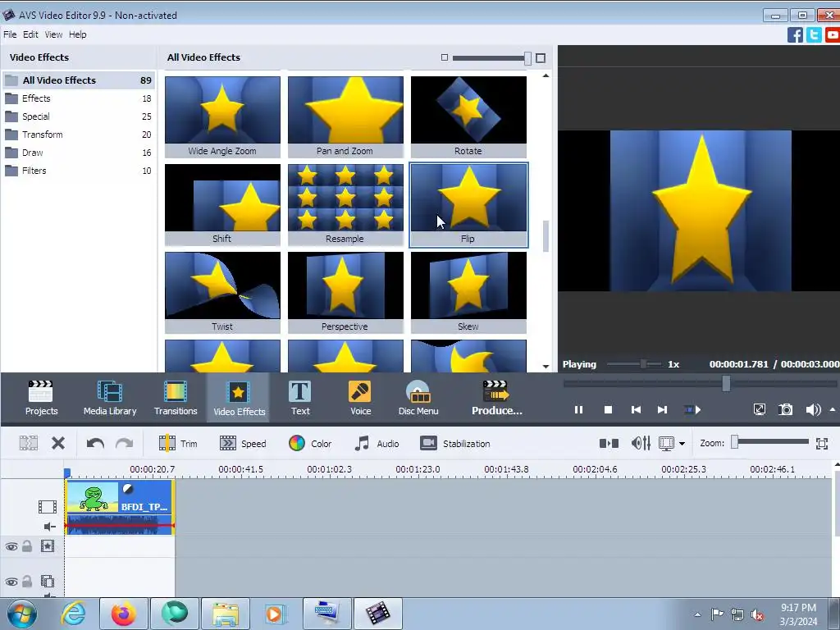The height and width of the screenshot is (630, 840).
Task: Open the Edit menu
Action: [30, 34]
